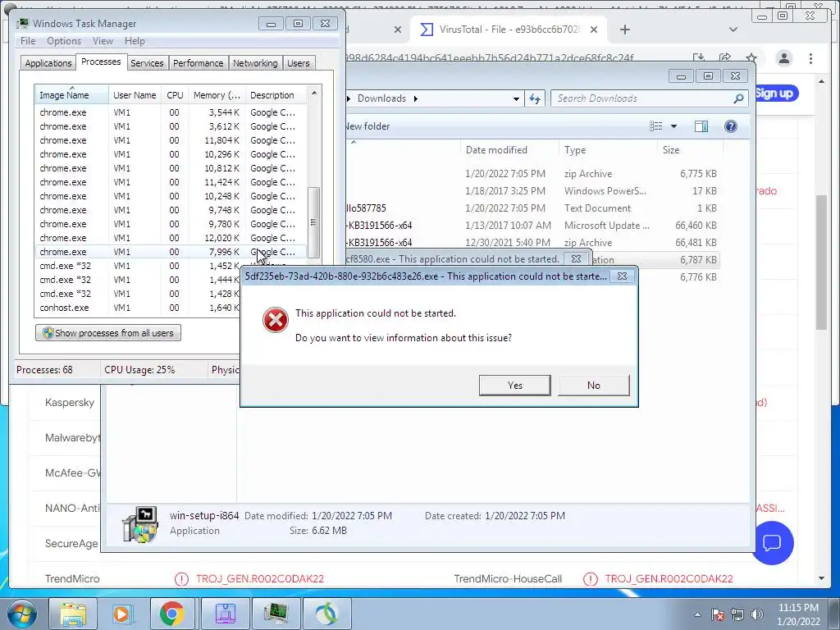Sort processes by Description column

click(x=276, y=95)
